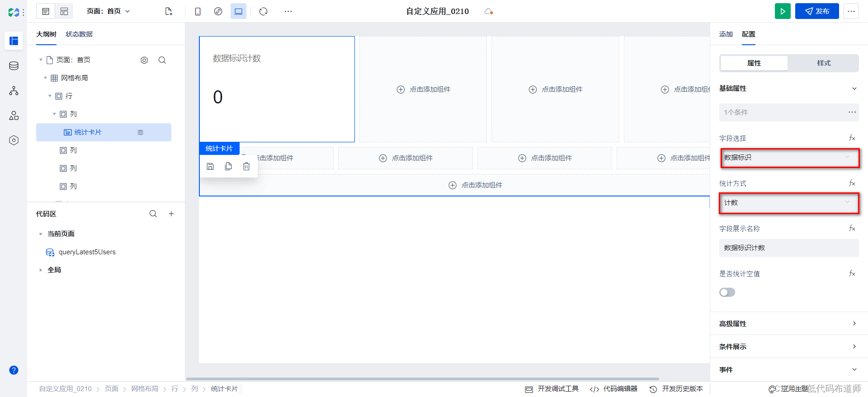Click the app logo icon

[14, 12]
